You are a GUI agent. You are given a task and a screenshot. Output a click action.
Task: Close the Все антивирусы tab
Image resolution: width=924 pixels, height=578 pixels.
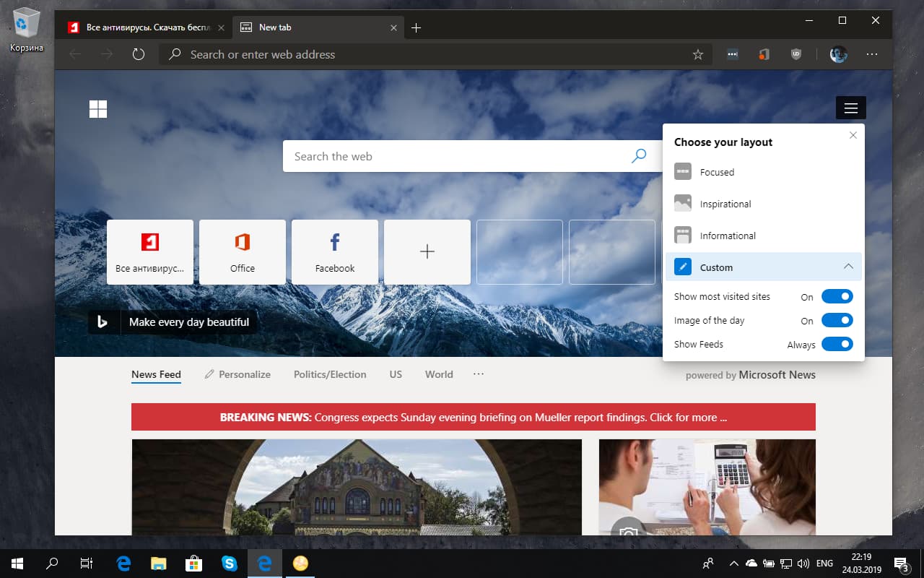[x=221, y=27]
